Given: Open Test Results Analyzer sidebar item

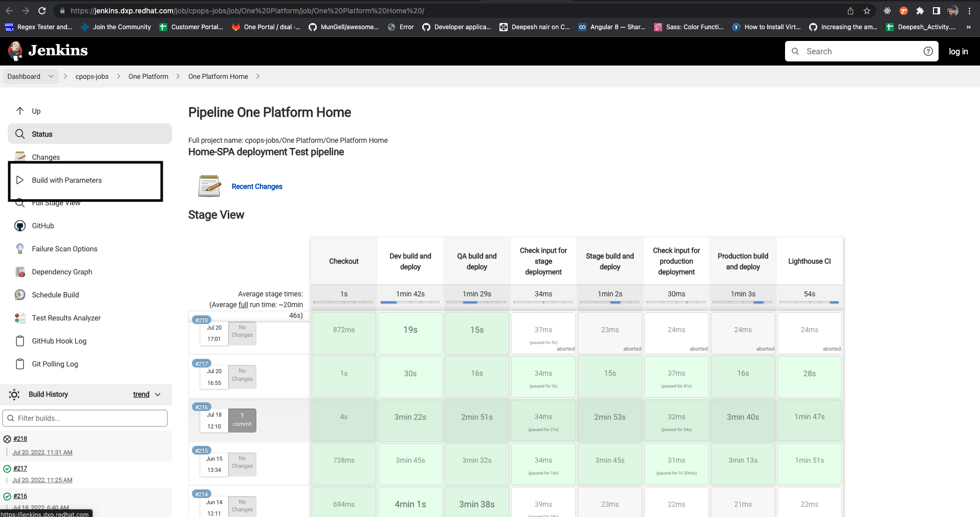Looking at the screenshot, I should coord(66,318).
